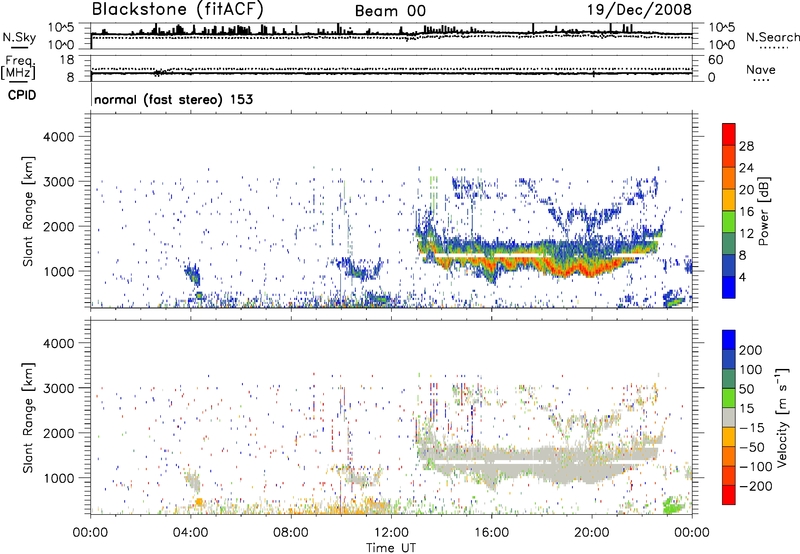This screenshot has height=554, width=800.
Task: Click the red bottom segment of Velocity colorbar
Action: pyautogui.click(x=729, y=495)
